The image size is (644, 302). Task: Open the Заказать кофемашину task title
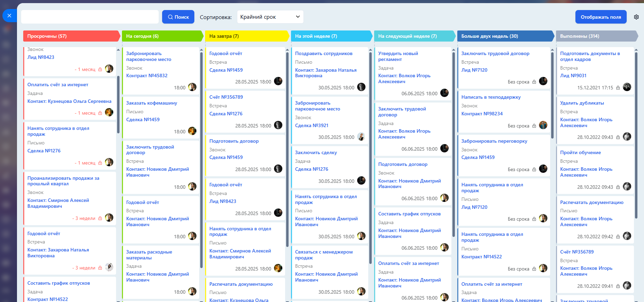pos(152,103)
